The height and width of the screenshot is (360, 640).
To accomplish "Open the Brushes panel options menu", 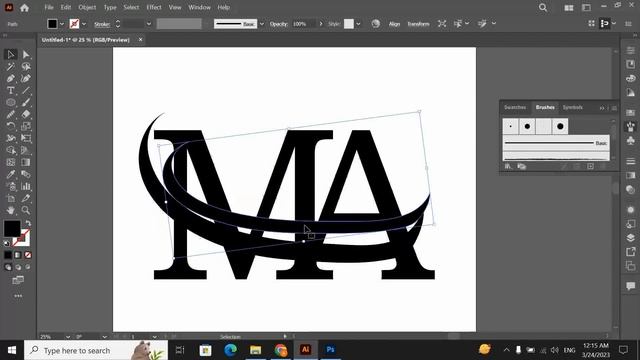I will [614, 108].
